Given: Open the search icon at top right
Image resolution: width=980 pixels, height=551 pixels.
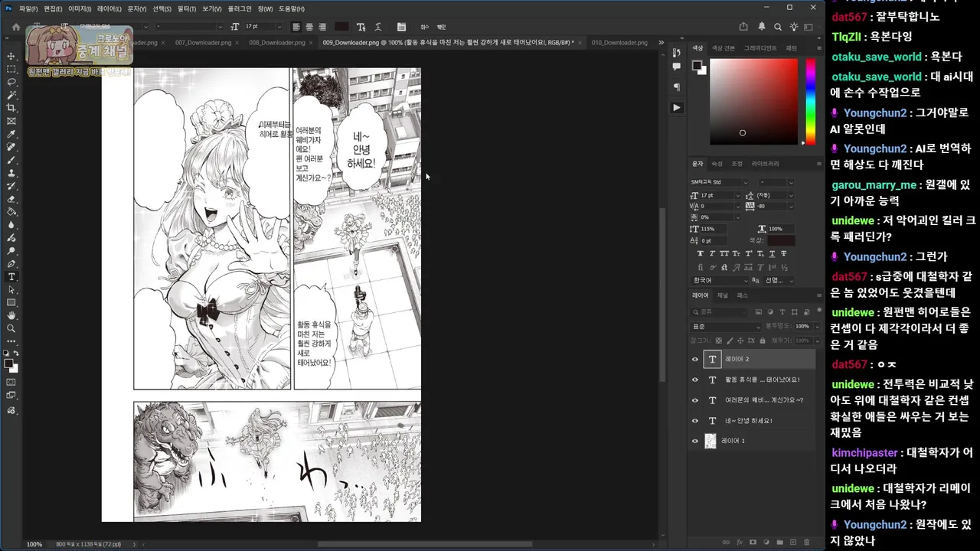Looking at the screenshot, I should pyautogui.click(x=778, y=27).
